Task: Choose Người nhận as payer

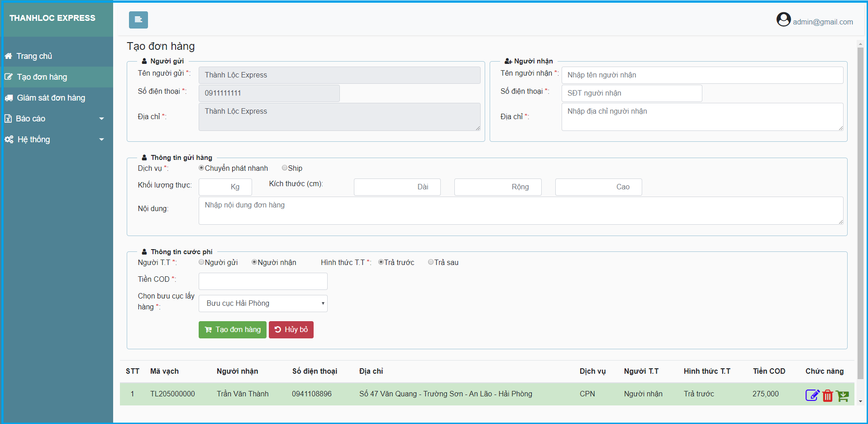Action: click(254, 262)
